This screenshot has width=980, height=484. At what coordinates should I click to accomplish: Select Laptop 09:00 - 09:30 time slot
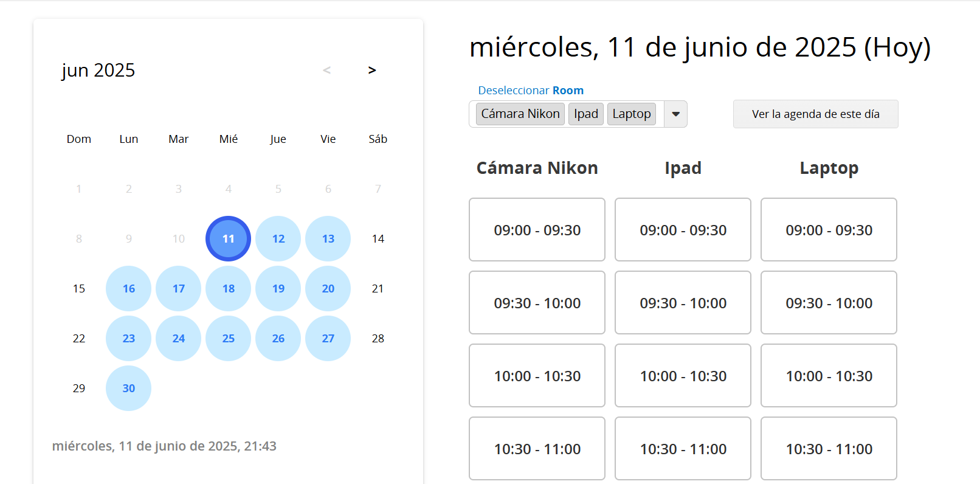coord(829,230)
